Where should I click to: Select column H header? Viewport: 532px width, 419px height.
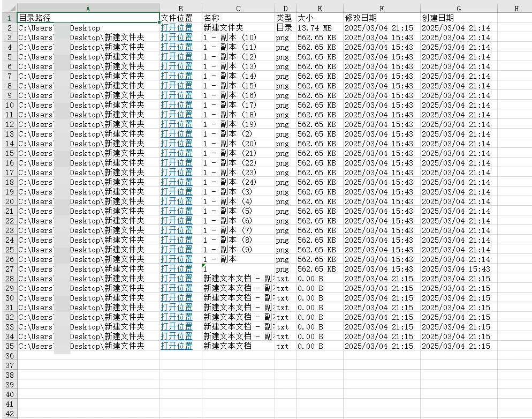pyautogui.click(x=516, y=9)
